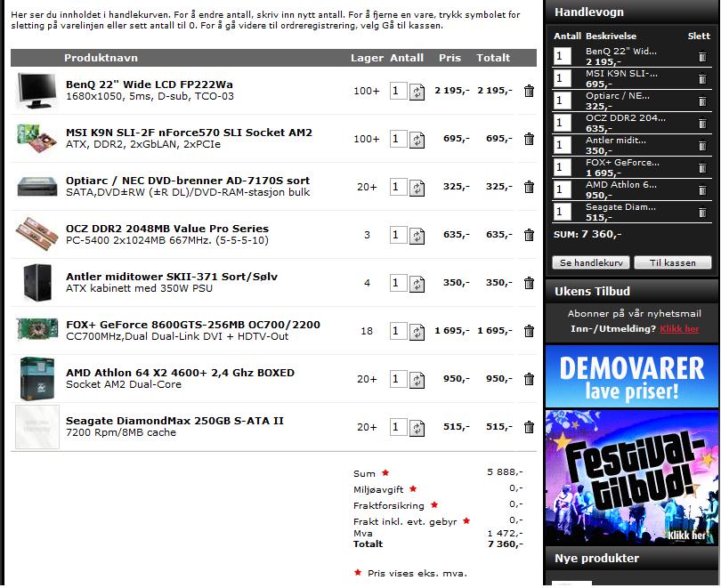This screenshot has height=588, width=721.
Task: Click the Se handlekurv button
Action: (x=591, y=262)
